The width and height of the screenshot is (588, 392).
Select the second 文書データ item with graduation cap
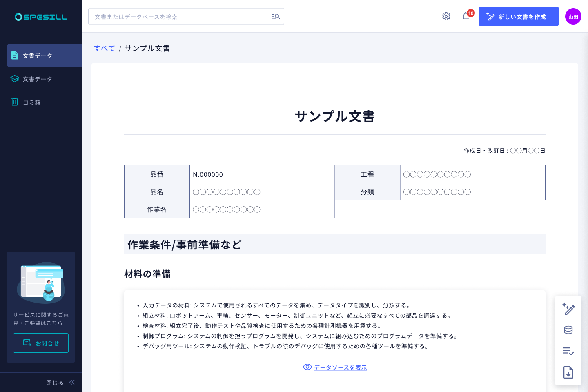point(38,79)
